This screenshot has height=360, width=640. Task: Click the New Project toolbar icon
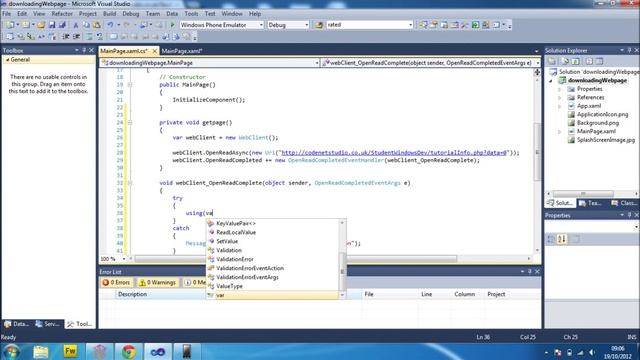coord(10,25)
